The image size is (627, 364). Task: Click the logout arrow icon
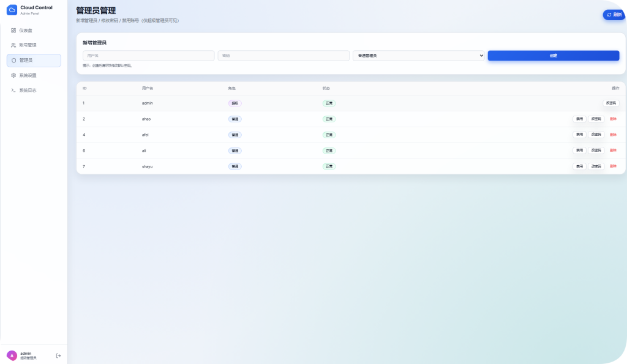coord(58,355)
